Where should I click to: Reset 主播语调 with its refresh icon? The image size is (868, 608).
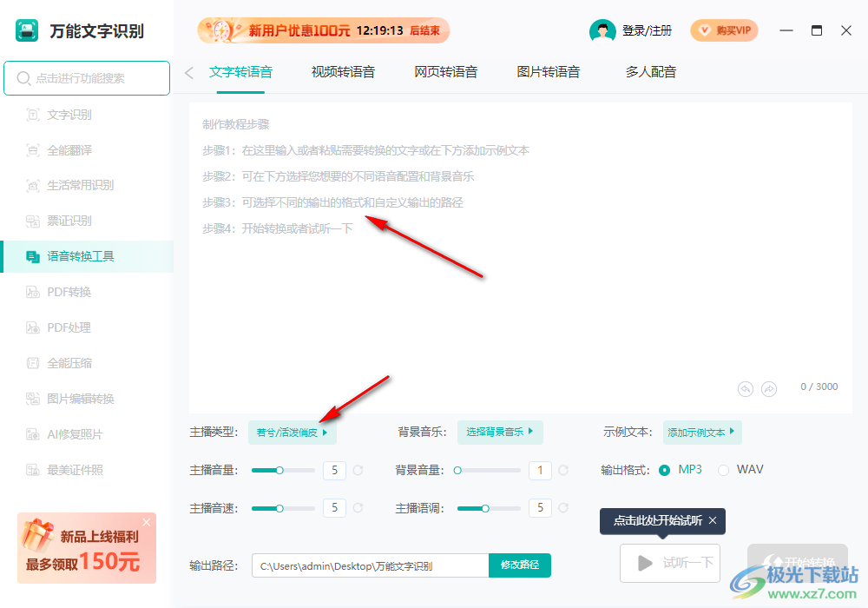(x=563, y=508)
